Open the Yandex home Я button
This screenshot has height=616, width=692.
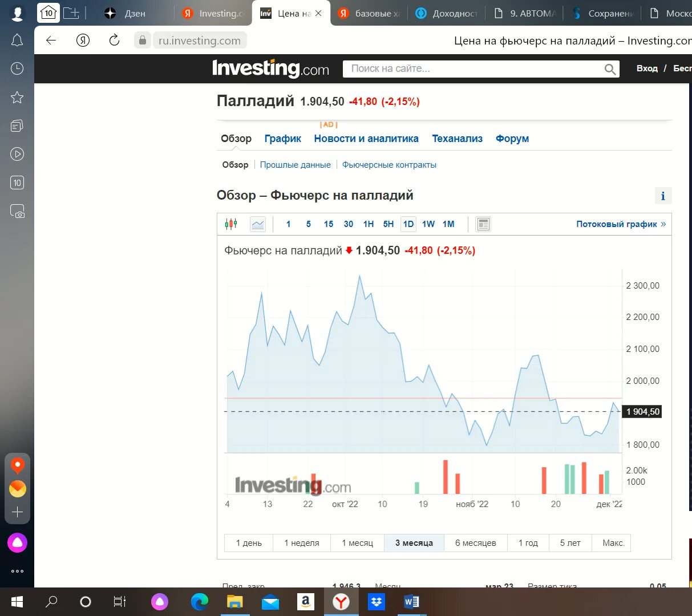[x=83, y=40]
